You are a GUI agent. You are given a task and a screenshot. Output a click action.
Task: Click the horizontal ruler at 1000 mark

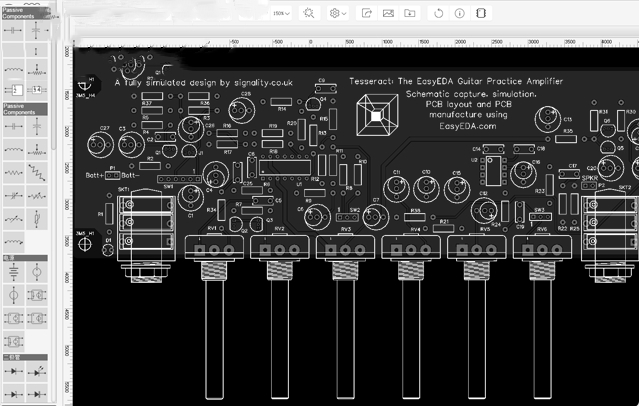coord(387,42)
